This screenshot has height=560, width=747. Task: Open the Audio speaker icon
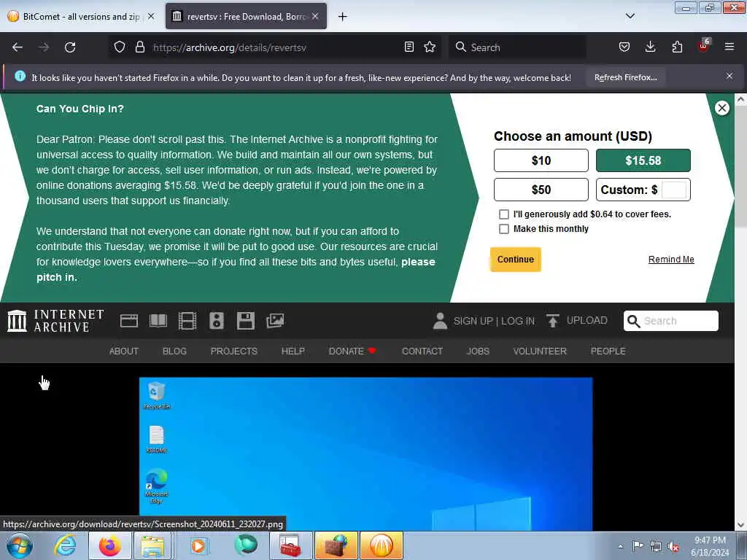coord(216,321)
